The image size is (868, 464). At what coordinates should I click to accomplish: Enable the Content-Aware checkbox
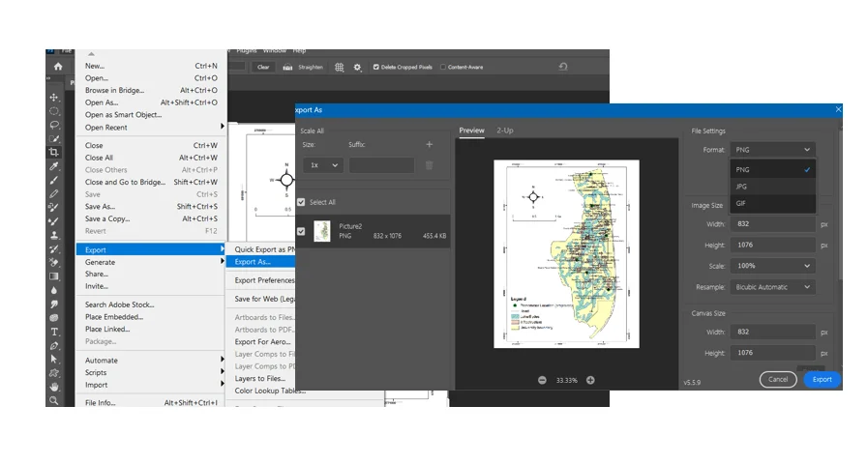(443, 67)
